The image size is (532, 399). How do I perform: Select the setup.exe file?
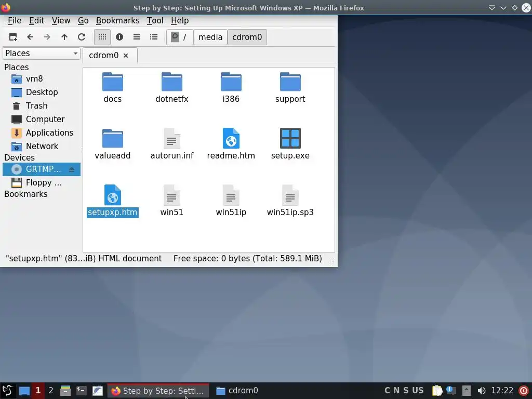(290, 144)
